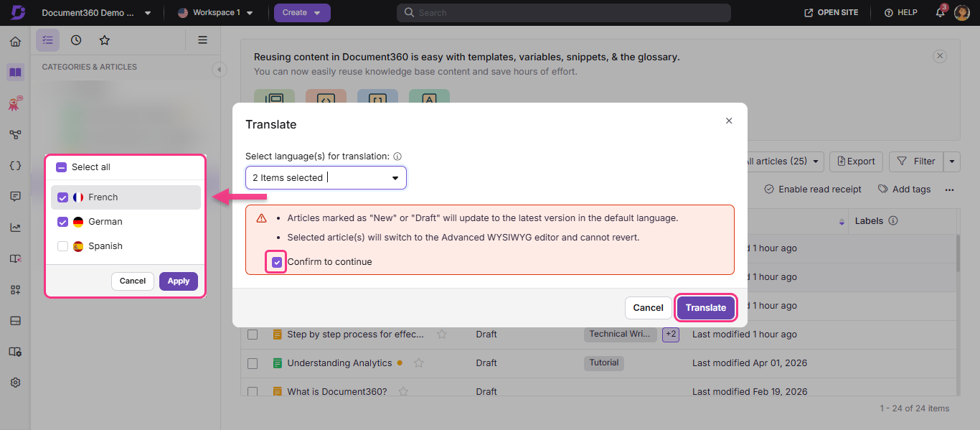
Task: Click Export above the article list
Action: pos(856,162)
